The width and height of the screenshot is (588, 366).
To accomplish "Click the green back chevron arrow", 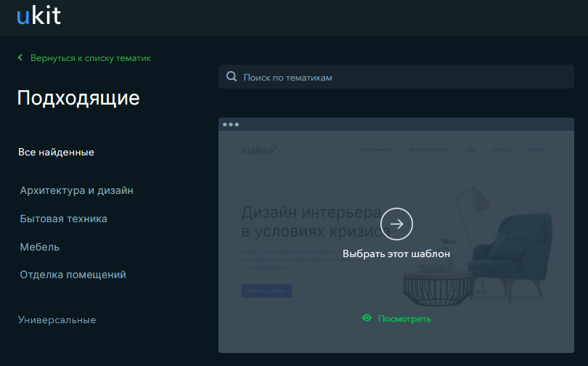I will 20,57.
